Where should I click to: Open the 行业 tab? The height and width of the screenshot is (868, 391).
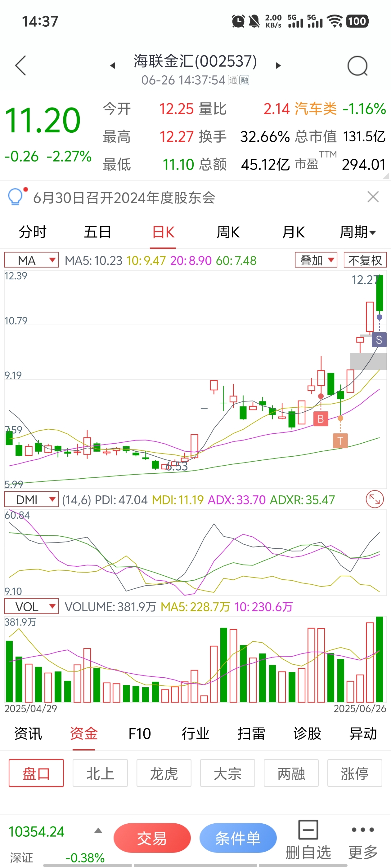click(195, 733)
